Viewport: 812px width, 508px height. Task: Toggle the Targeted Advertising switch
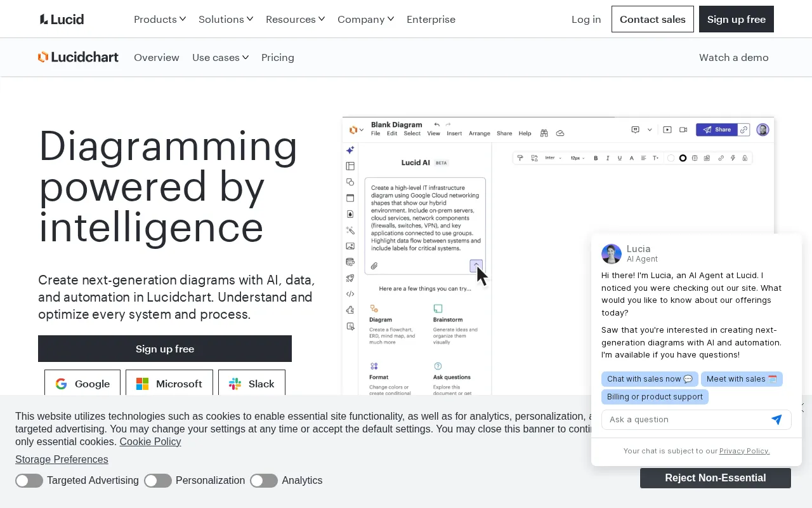[x=29, y=481]
